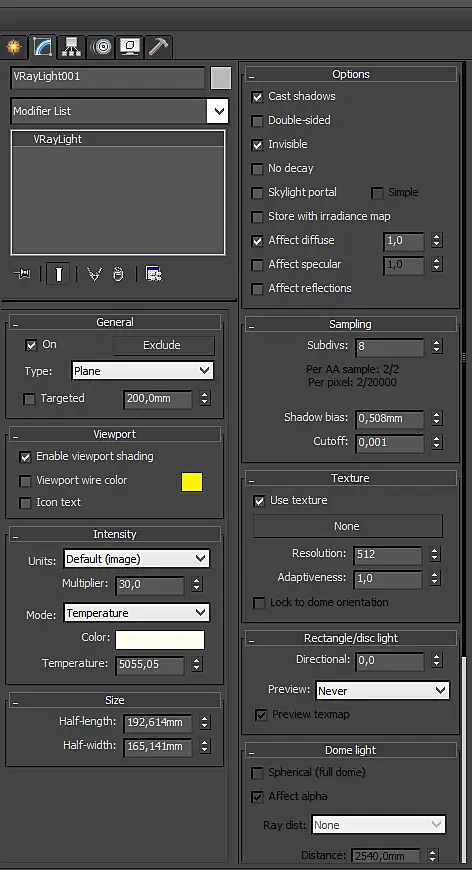This screenshot has height=870, width=472.
Task: Enable Skylight portal checkbox
Action: pyautogui.click(x=257, y=193)
